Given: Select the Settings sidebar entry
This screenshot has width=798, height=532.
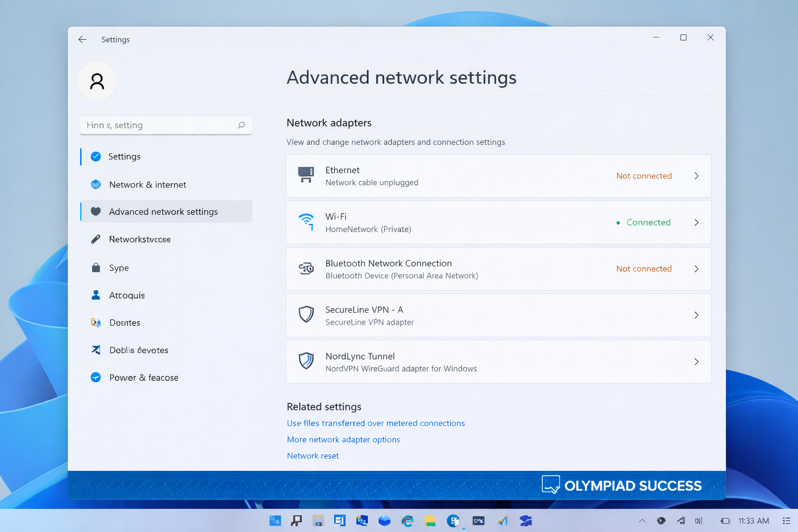Looking at the screenshot, I should [x=124, y=156].
